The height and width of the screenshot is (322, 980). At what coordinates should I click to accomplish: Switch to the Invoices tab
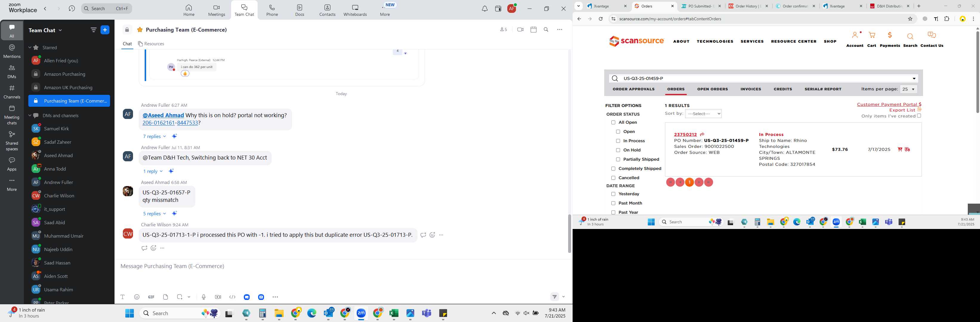click(751, 89)
